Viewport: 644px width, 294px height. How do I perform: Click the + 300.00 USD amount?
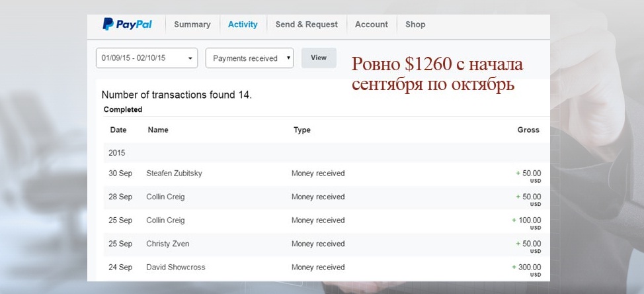pyautogui.click(x=527, y=268)
